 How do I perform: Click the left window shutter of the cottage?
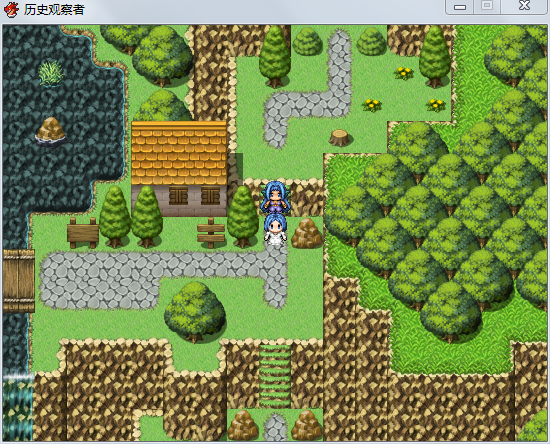[179, 196]
